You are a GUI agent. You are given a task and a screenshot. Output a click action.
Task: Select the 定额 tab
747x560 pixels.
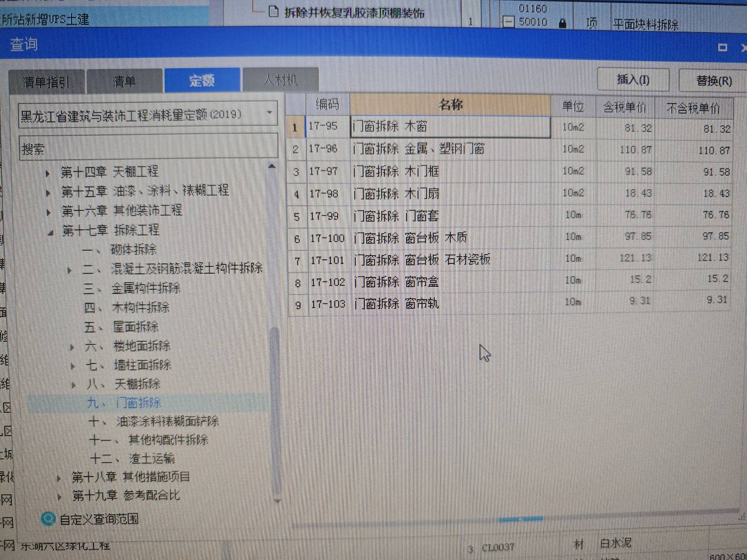point(202,80)
